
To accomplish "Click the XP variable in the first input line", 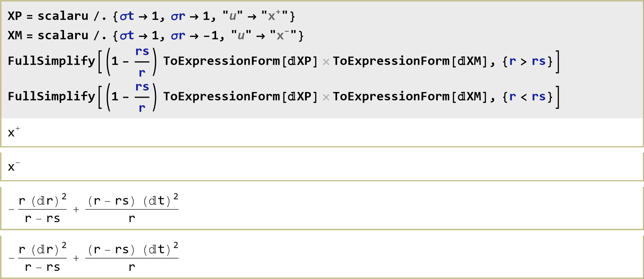I will 14,16.
